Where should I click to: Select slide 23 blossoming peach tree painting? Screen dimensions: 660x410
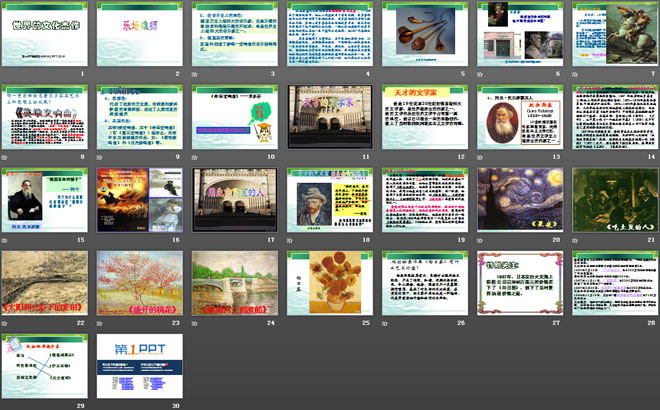pyautogui.click(x=140, y=283)
